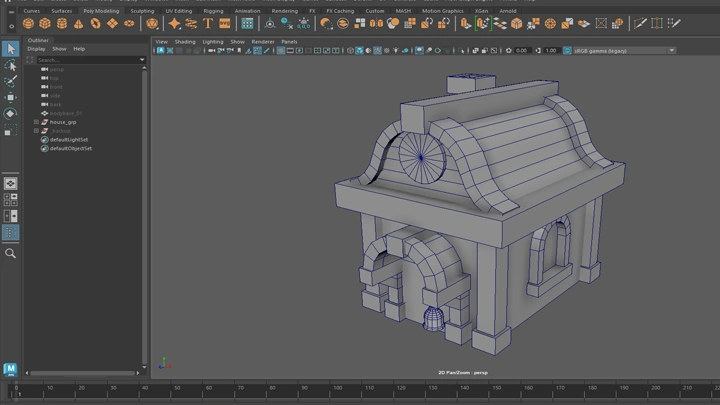The image size is (720, 405).
Task: Open the Content Browser grid icon
Action: (x=247, y=23)
